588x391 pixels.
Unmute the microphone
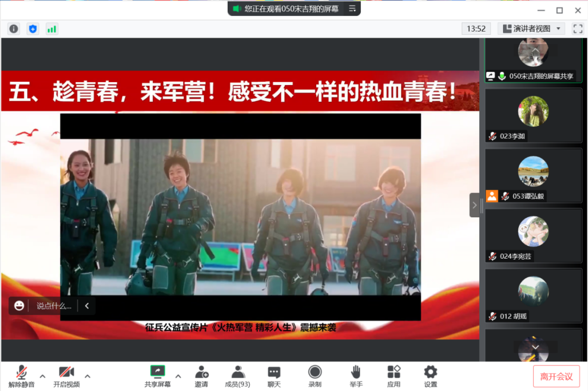point(21,376)
